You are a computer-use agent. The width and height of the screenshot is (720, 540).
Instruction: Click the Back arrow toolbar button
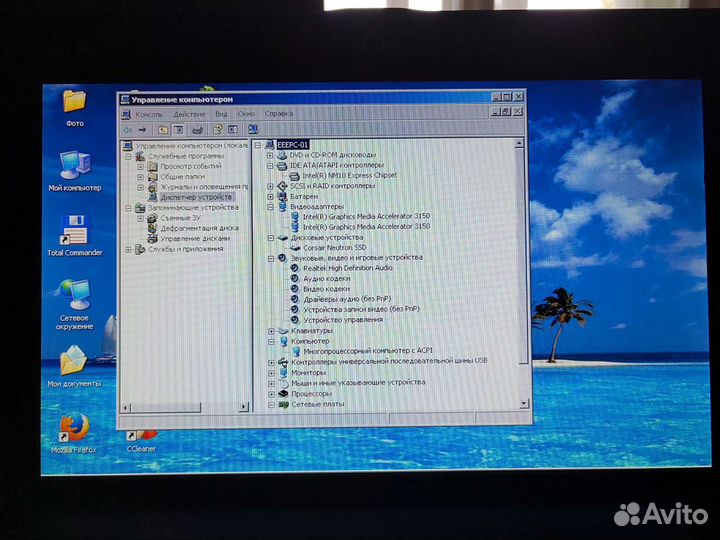[x=128, y=130]
